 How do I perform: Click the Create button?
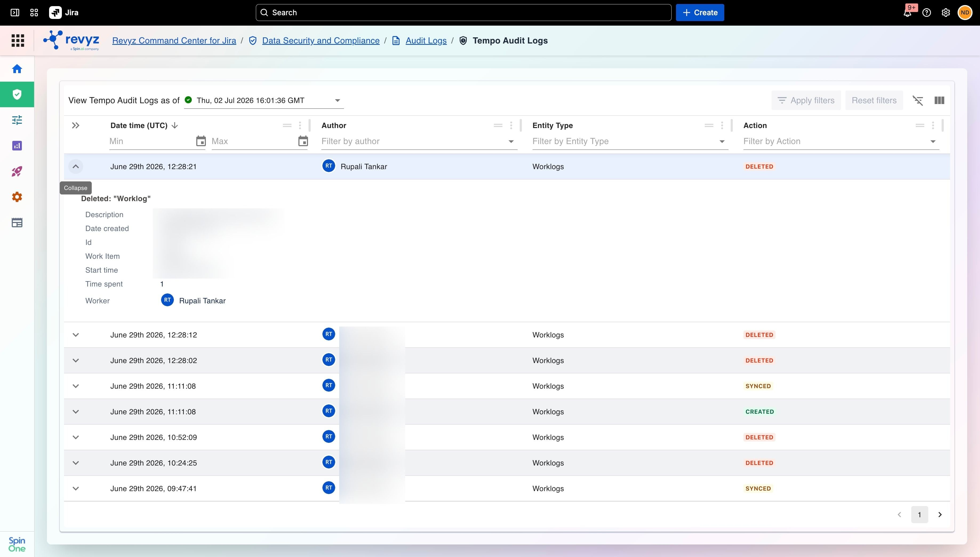point(700,13)
